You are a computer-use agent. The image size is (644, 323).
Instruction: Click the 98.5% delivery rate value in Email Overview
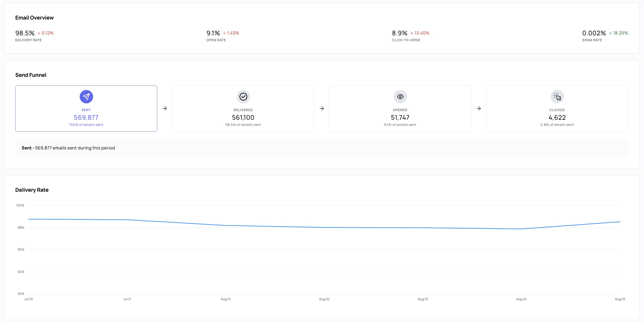(x=25, y=33)
